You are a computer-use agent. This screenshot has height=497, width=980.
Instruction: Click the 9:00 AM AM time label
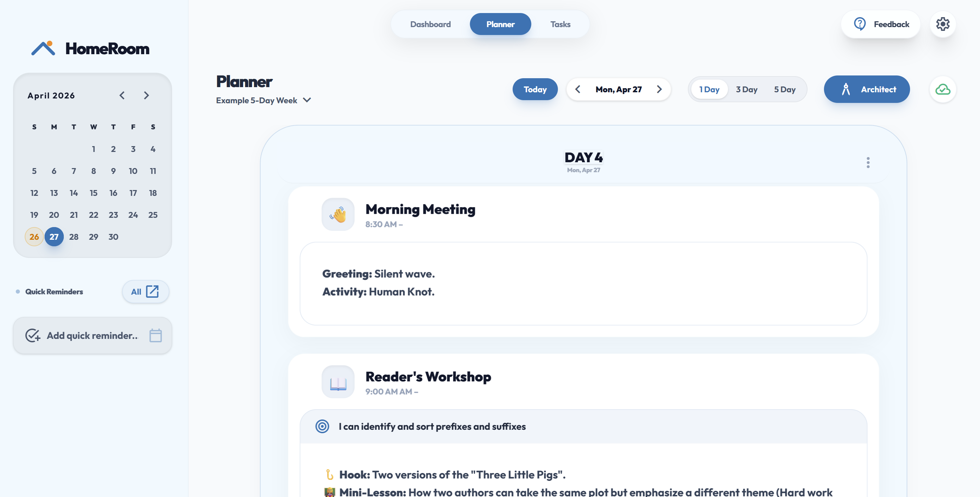point(392,391)
